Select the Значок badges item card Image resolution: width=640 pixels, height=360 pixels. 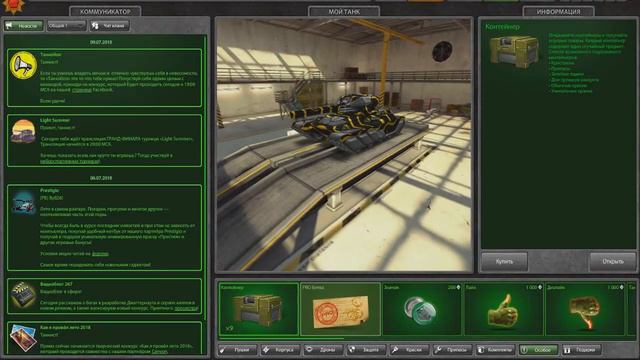(422, 309)
